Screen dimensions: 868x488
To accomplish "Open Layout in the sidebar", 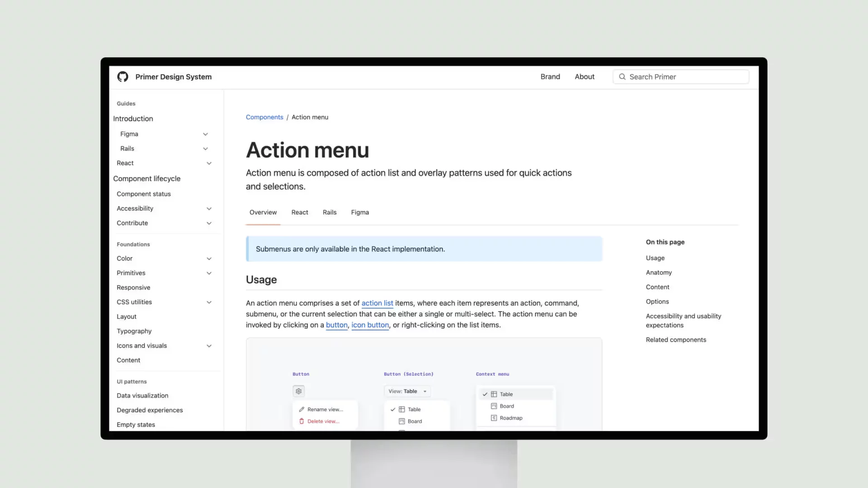I will click(127, 317).
